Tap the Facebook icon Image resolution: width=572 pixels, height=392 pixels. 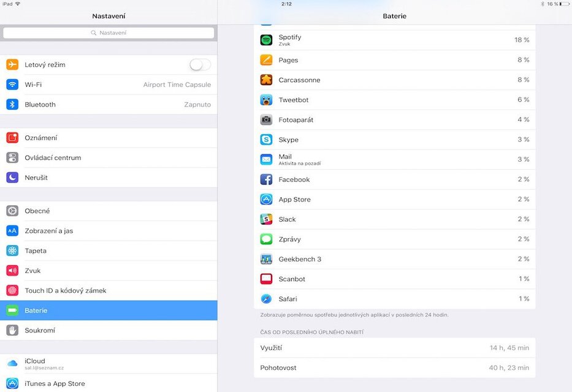[x=266, y=179]
